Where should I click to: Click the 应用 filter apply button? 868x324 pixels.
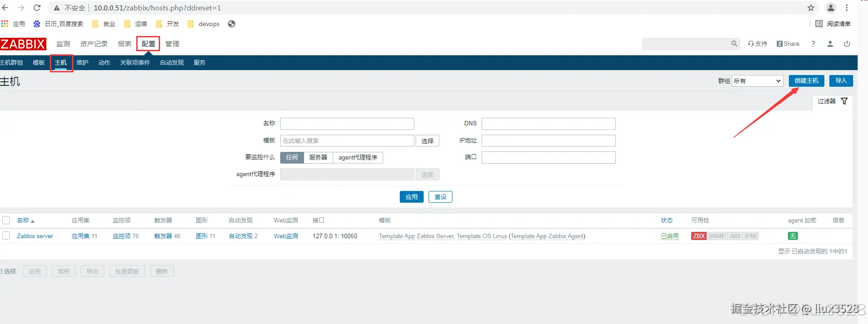[412, 197]
